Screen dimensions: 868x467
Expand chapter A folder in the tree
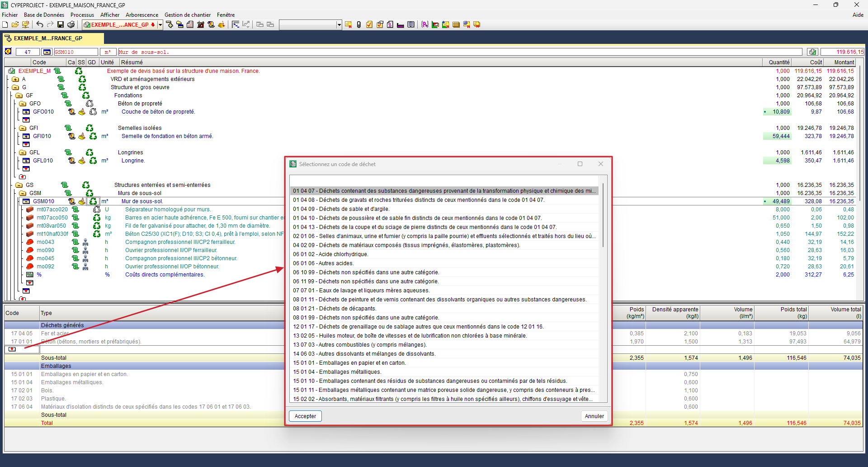(x=15, y=79)
